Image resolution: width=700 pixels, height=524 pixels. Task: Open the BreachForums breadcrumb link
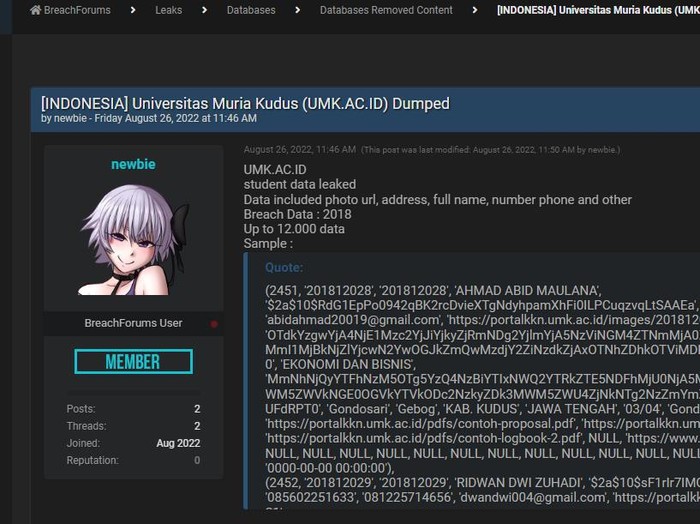[77, 10]
